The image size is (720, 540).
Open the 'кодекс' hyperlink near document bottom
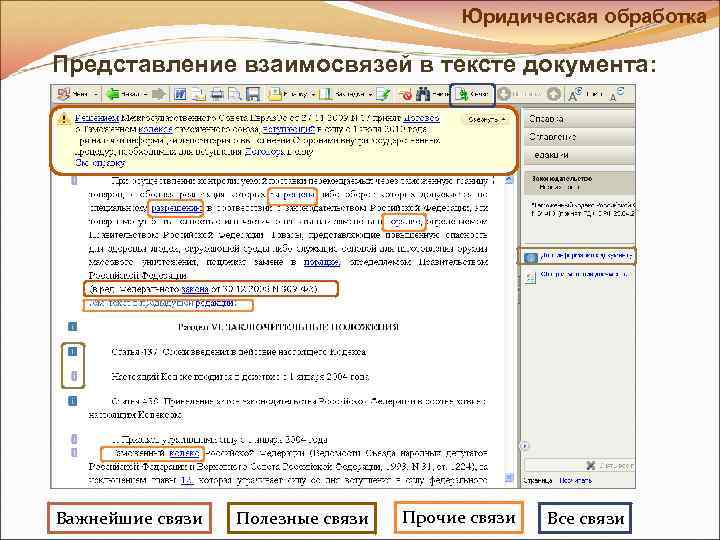pos(184,453)
